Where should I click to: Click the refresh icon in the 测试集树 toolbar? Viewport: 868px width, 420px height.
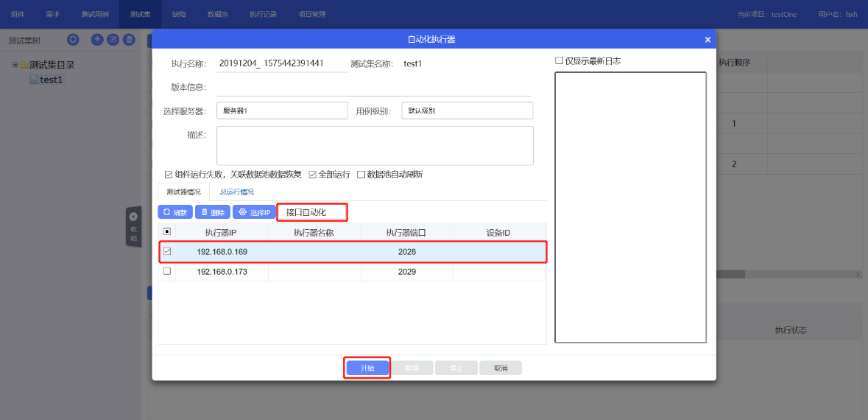(73, 40)
